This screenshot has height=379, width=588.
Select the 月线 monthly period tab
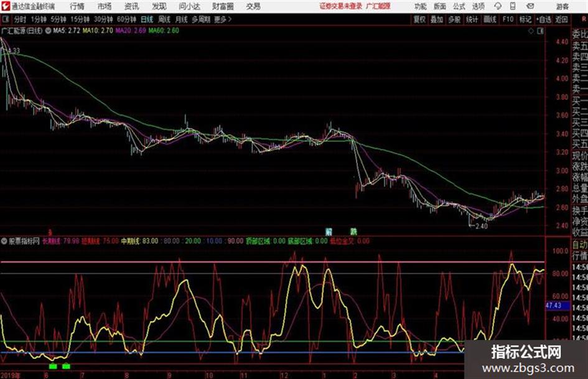tap(182, 19)
